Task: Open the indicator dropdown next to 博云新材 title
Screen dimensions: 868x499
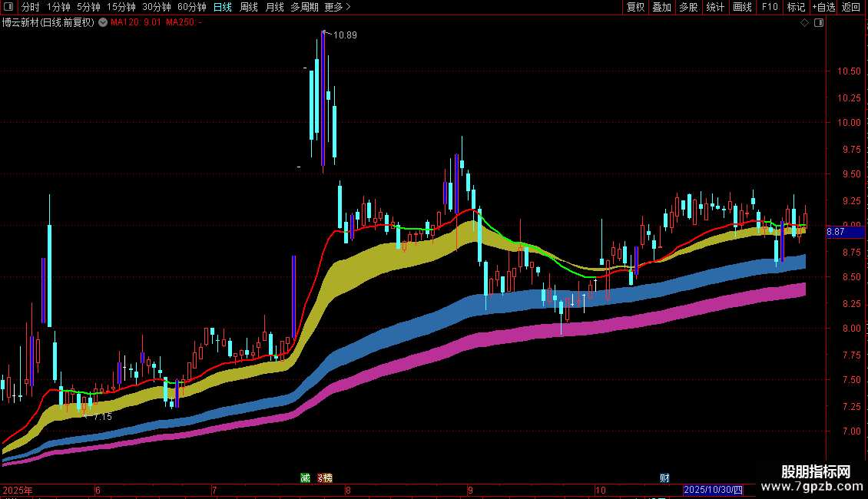Action: (103, 22)
